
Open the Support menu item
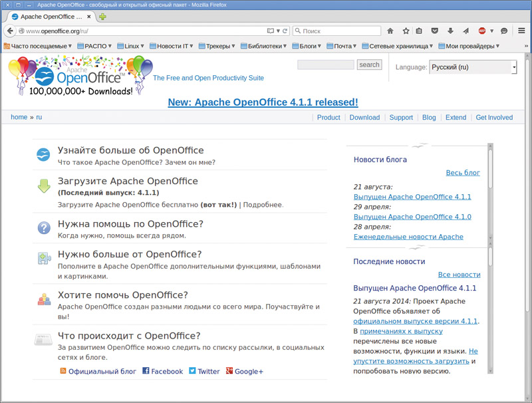401,117
